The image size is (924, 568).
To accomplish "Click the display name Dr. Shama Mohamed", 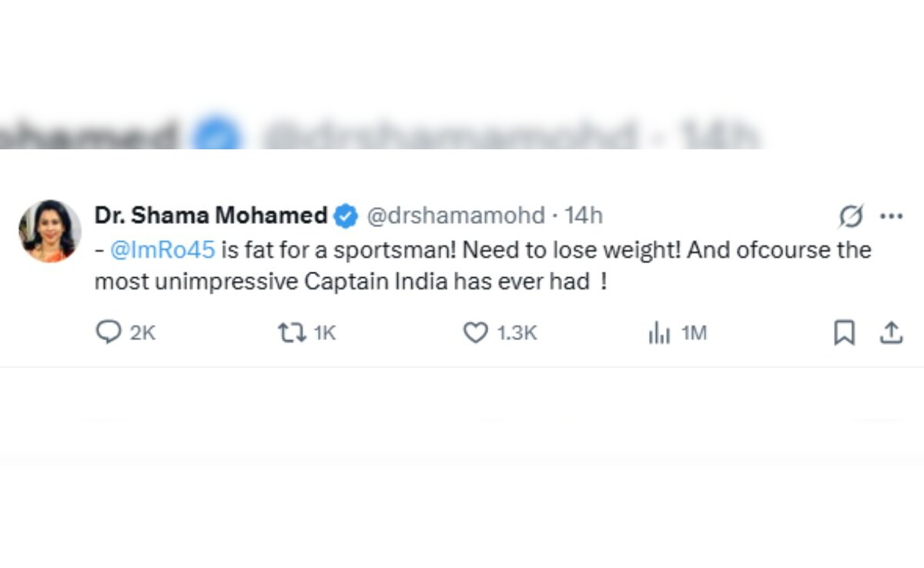I will (211, 216).
